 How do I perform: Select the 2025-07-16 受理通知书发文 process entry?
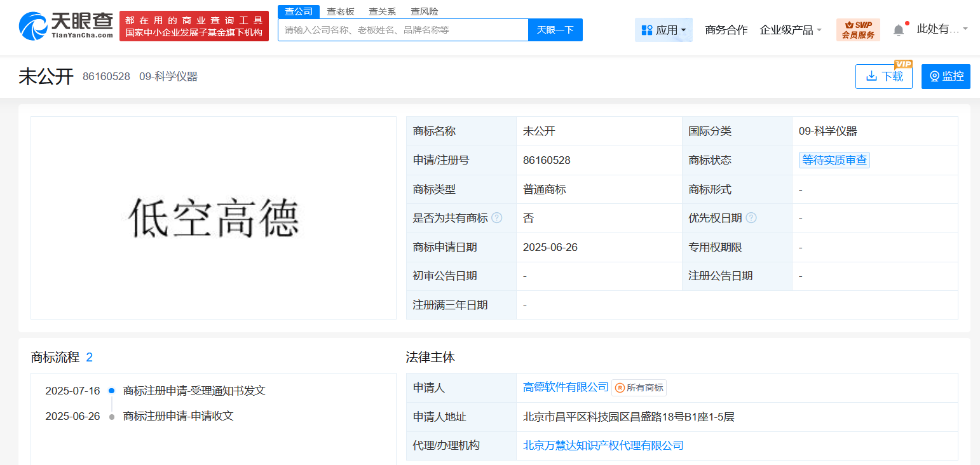click(155, 391)
